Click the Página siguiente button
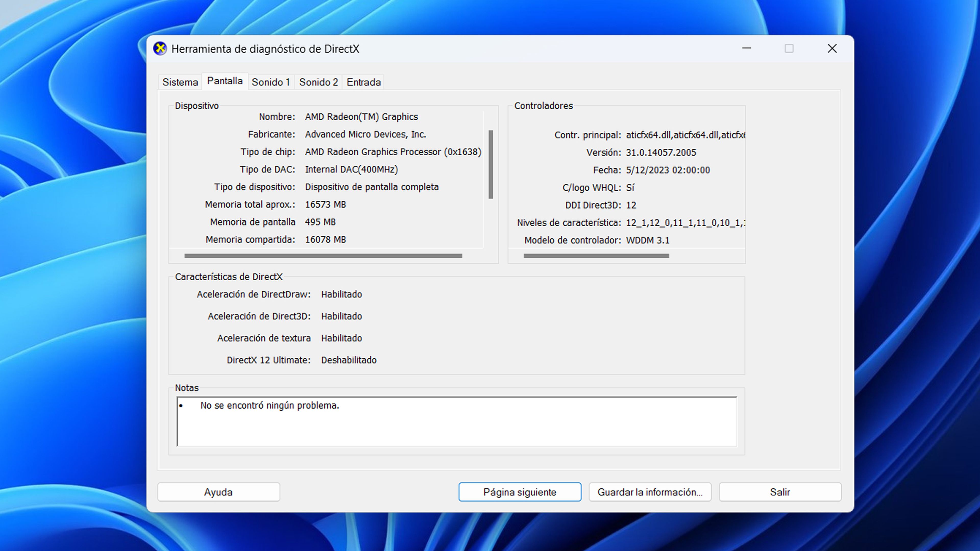980x551 pixels. tap(520, 492)
